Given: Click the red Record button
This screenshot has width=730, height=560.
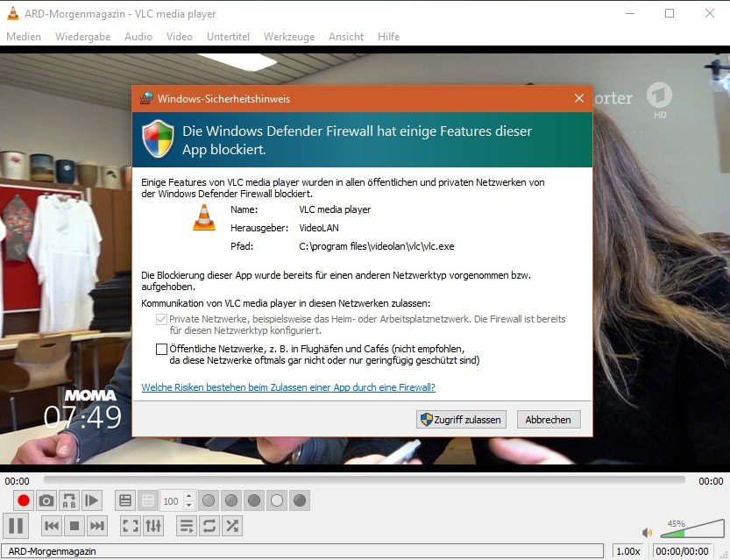Looking at the screenshot, I should coord(24,501).
